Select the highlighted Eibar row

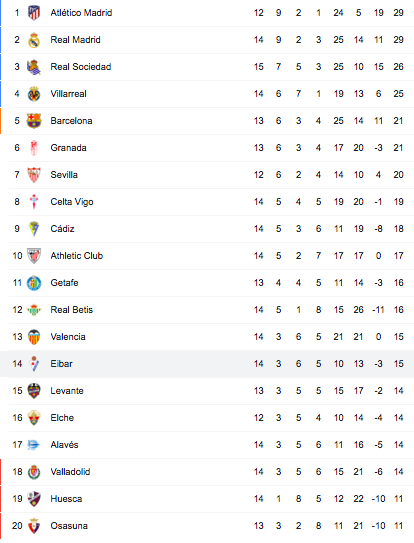pyautogui.click(x=207, y=364)
